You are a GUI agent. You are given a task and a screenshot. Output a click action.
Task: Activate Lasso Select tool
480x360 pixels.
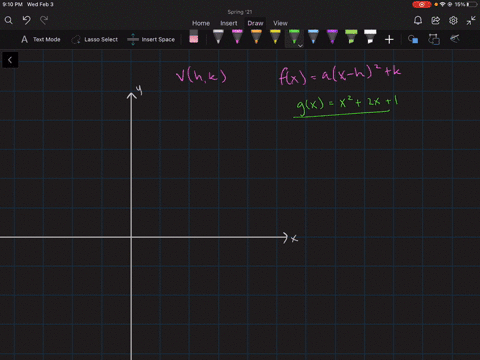94,39
